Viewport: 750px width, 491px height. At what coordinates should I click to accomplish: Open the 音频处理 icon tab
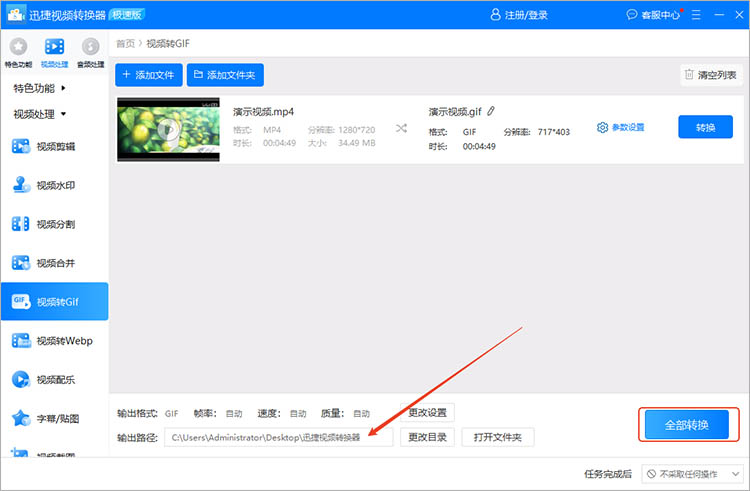click(90, 47)
